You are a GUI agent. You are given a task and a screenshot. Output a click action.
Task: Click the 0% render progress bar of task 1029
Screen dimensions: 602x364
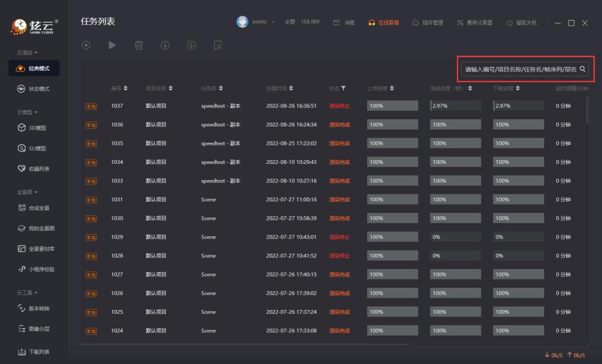454,236
